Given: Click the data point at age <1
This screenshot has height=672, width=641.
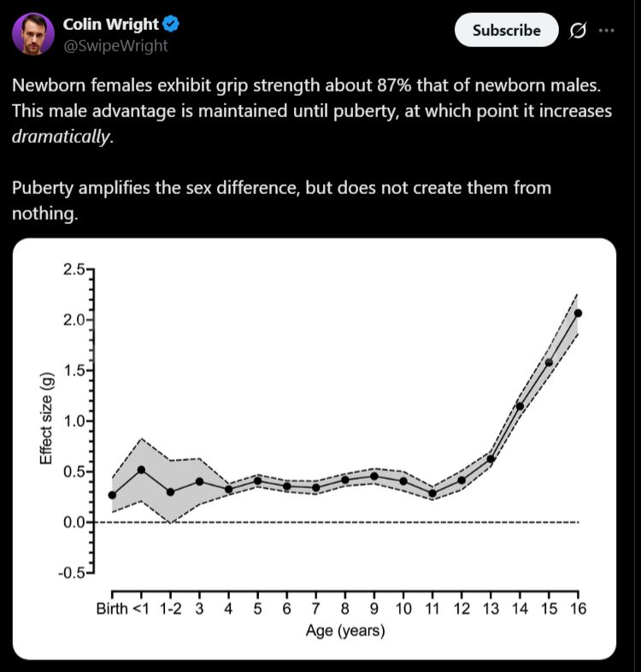Looking at the screenshot, I should click(x=141, y=469).
